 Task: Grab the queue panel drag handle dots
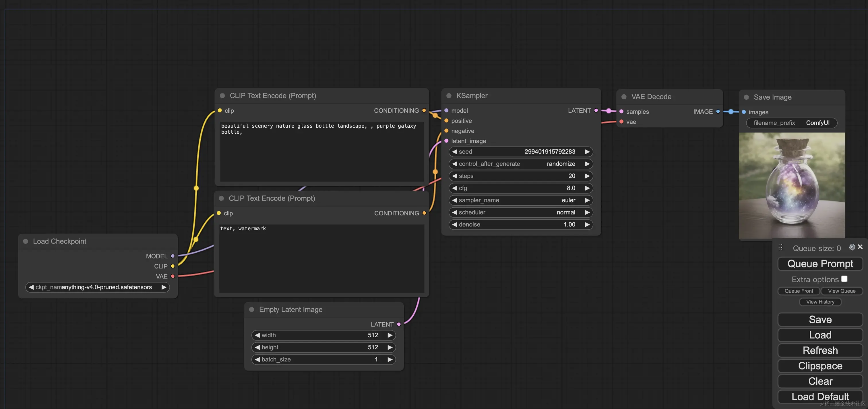pyautogui.click(x=780, y=248)
